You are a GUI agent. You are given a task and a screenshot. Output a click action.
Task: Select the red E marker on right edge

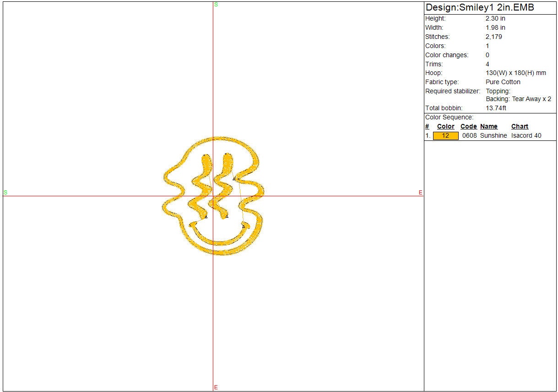coord(420,193)
